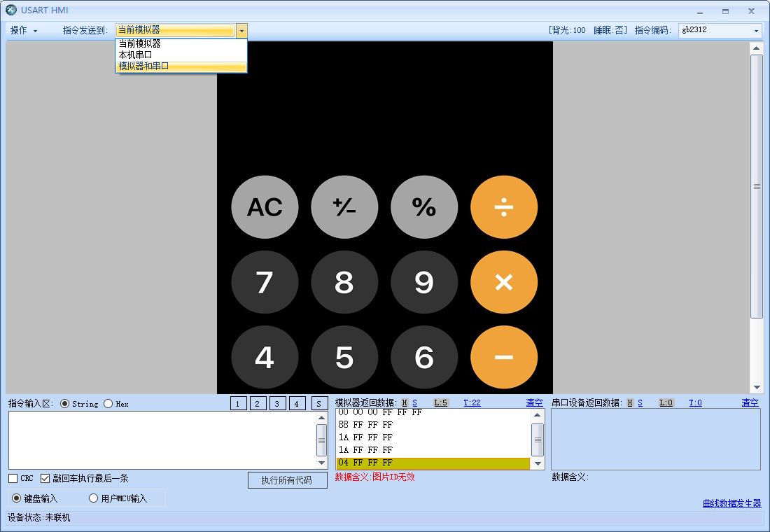Select String input mode radio button

click(x=64, y=404)
